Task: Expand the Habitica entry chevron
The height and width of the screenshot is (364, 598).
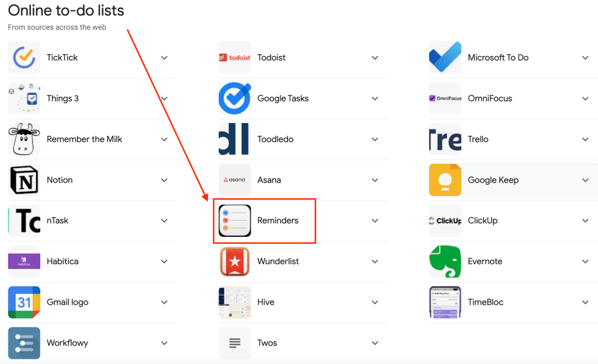Action: coord(164,261)
